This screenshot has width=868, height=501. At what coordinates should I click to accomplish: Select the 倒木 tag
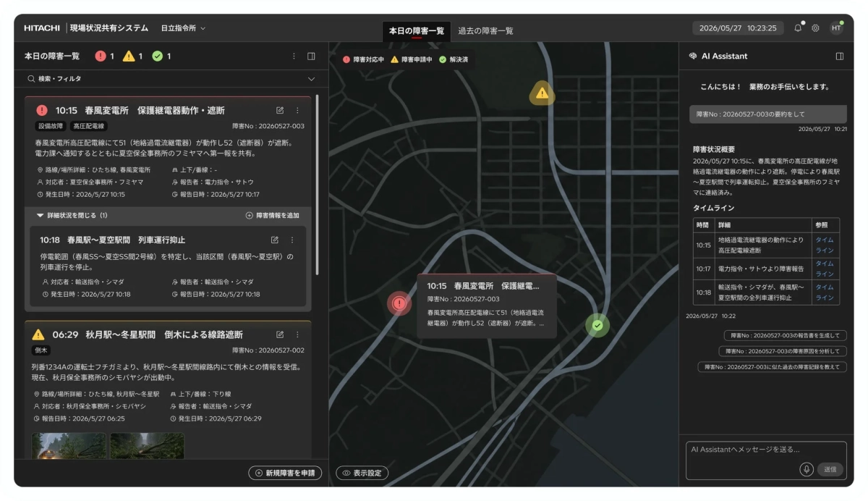(41, 350)
